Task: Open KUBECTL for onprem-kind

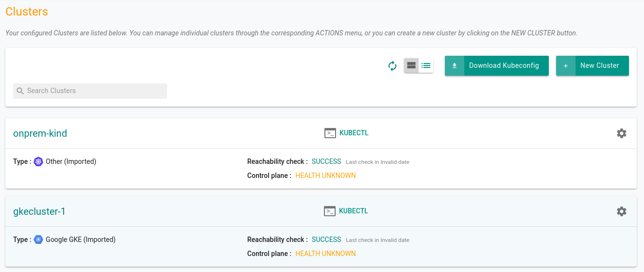Action: 354,133
